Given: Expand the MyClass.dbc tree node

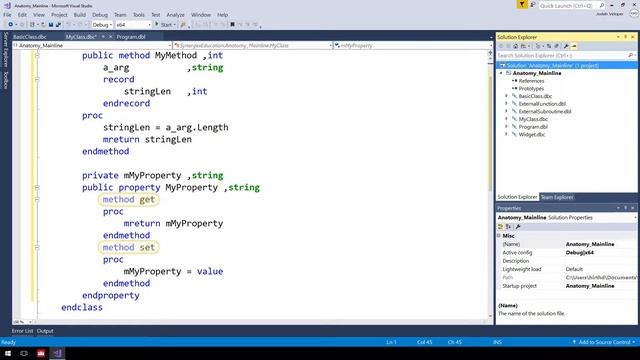Looking at the screenshot, I should 507,119.
